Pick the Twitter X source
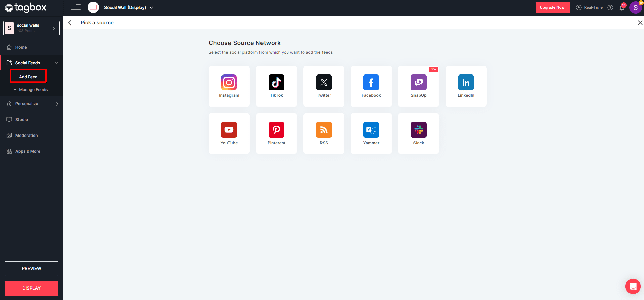 (x=324, y=86)
